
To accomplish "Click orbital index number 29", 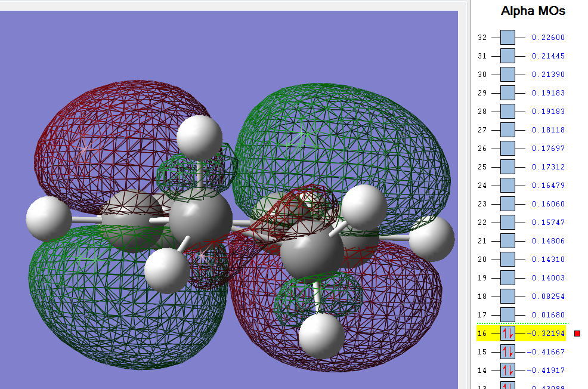I will point(482,93).
